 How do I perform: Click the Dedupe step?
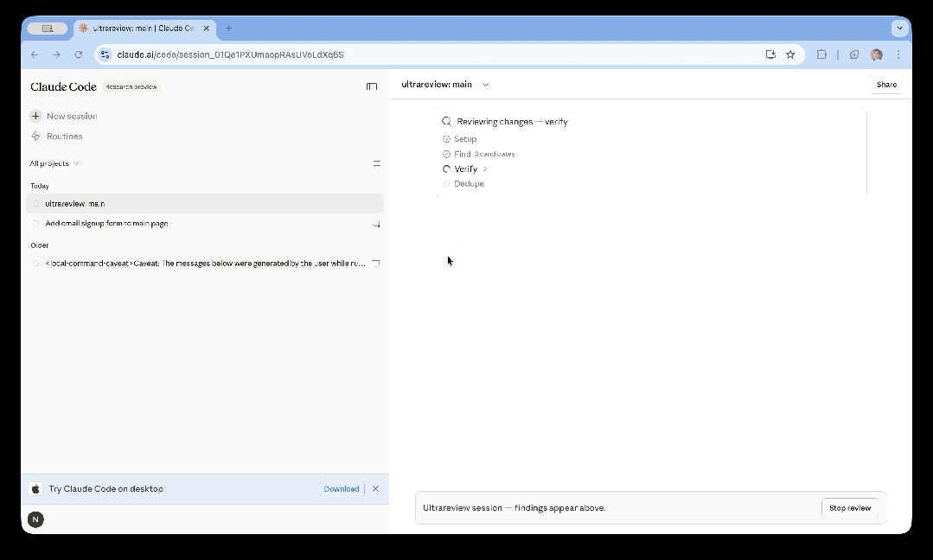pyautogui.click(x=463, y=184)
